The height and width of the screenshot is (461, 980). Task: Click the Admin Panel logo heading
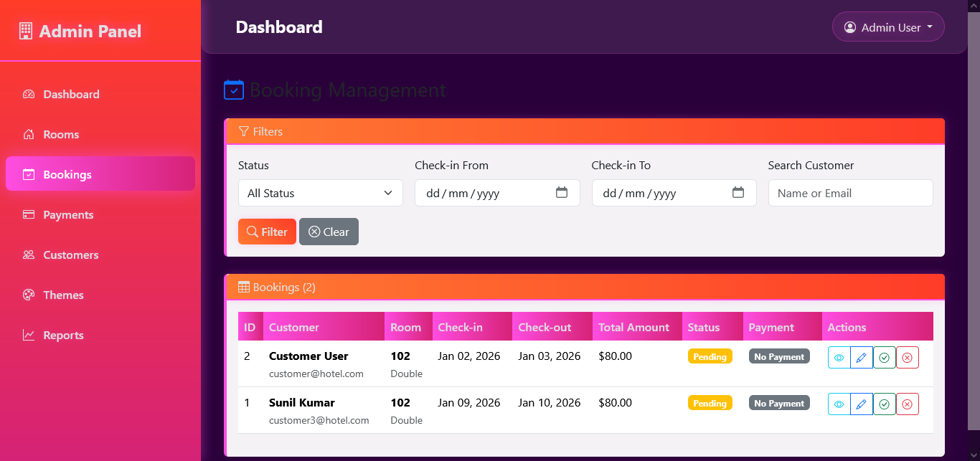tap(80, 32)
